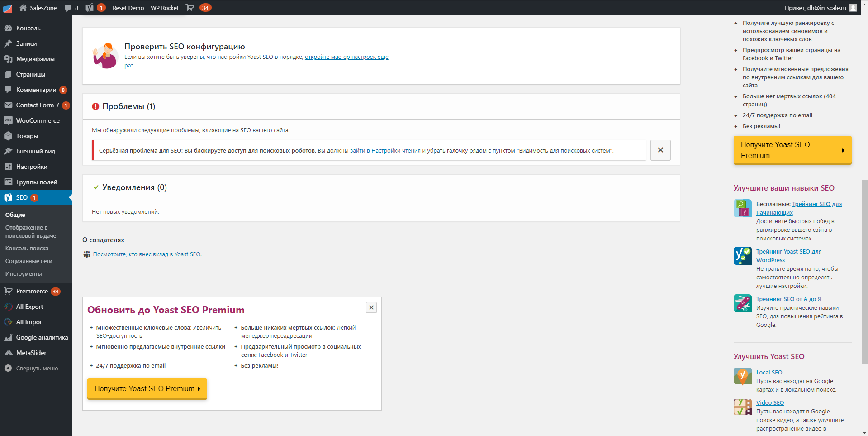Click the Медиафайлы media icon
The height and width of the screenshot is (436, 868).
(8, 59)
